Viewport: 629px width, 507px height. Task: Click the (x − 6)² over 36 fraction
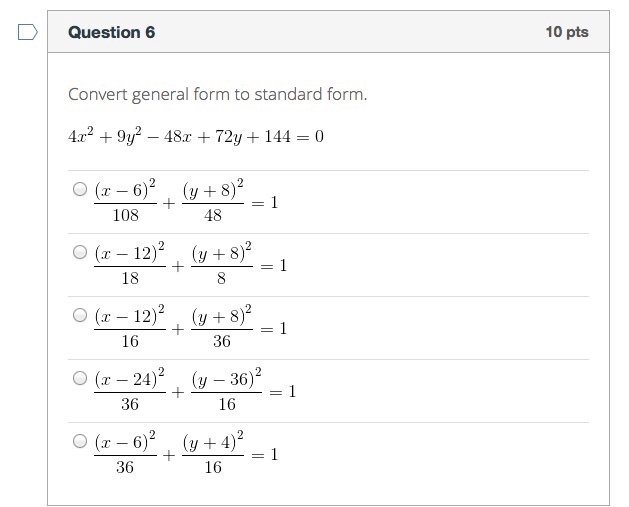pyautogui.click(x=125, y=454)
